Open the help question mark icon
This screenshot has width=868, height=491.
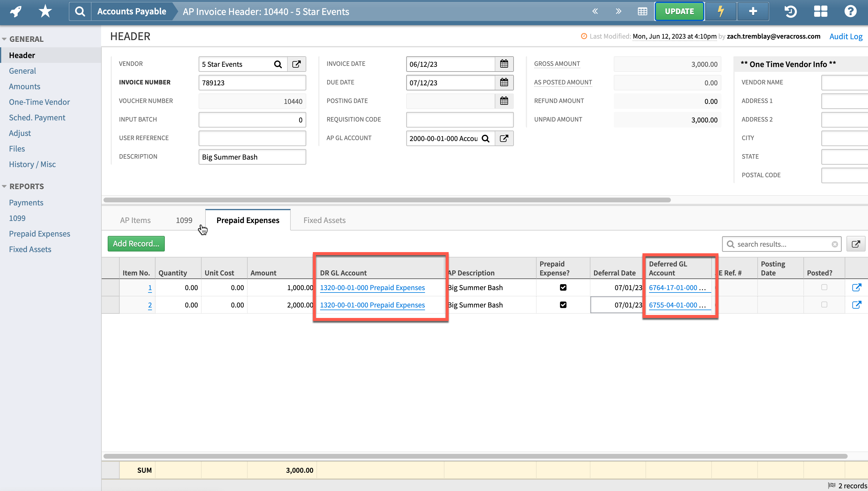[850, 11]
